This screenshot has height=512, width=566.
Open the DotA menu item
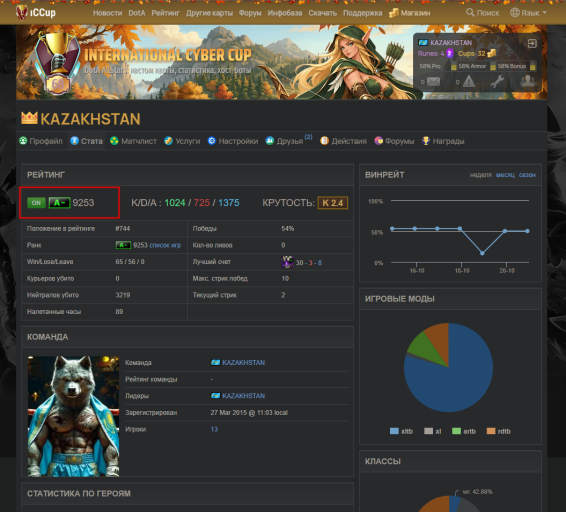137,13
